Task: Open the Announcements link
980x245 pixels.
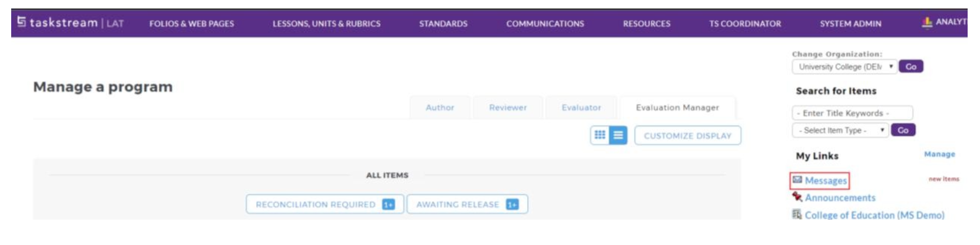Action: click(x=840, y=198)
